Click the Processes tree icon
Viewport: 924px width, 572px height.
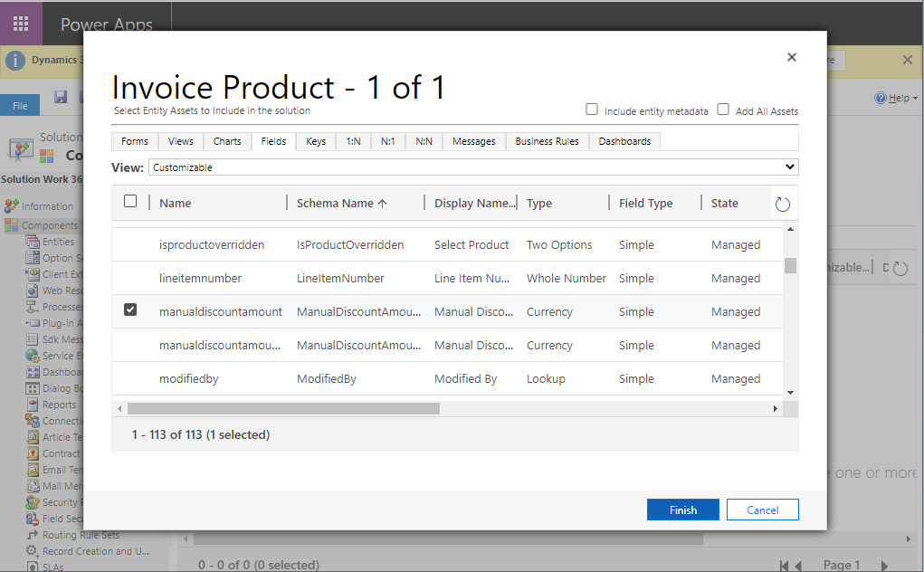(33, 307)
